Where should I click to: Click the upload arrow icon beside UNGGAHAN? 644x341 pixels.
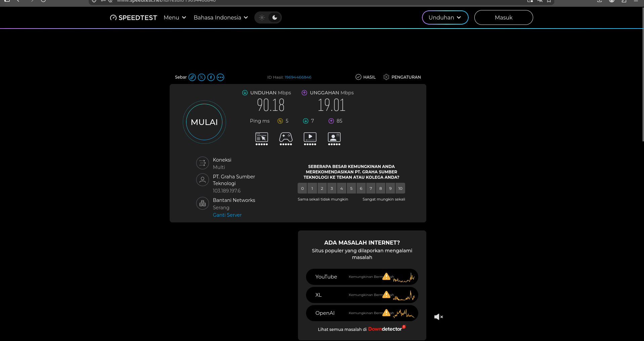pos(304,93)
